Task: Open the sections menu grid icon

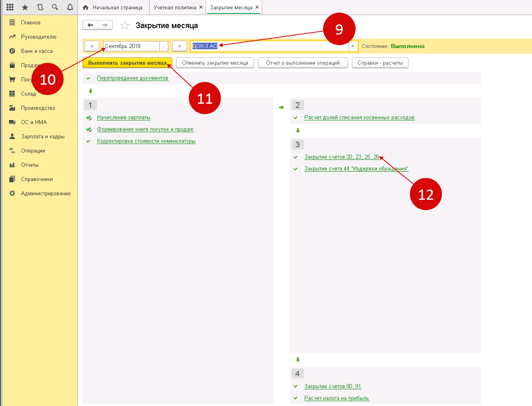Action: coord(10,7)
